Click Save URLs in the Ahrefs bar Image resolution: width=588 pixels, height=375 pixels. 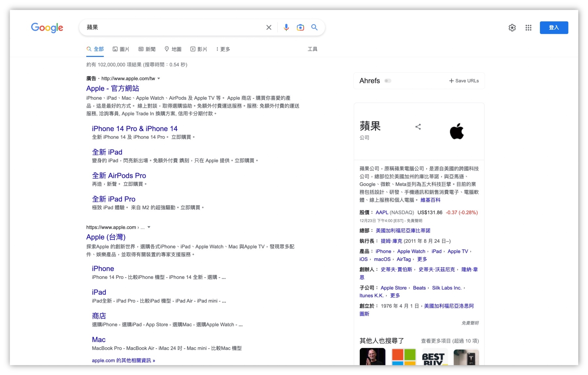[464, 81]
